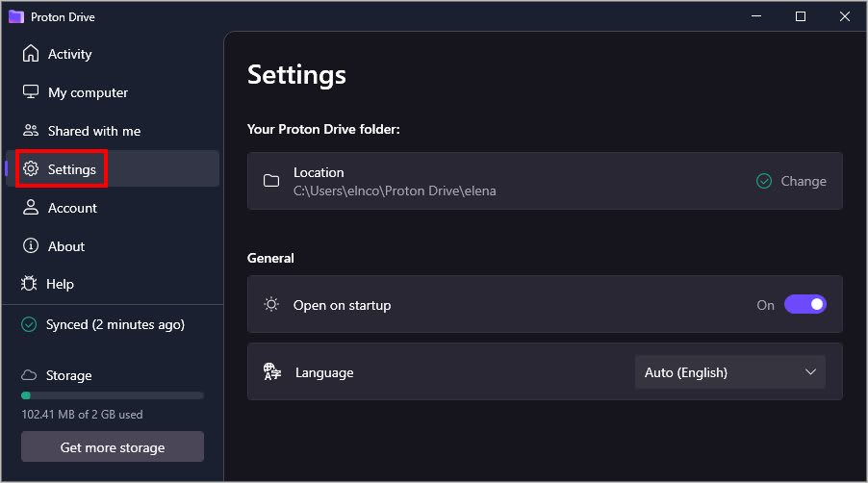Click the Storage cloud icon
The width and height of the screenshot is (868, 483).
coord(29,375)
